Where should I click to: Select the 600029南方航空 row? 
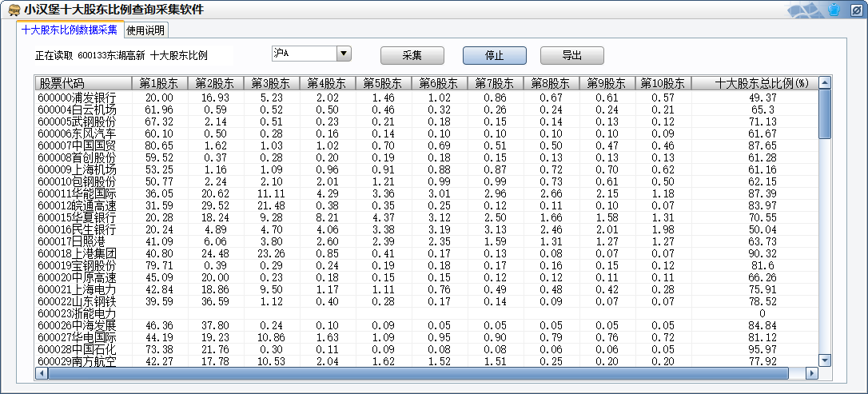[77, 361]
